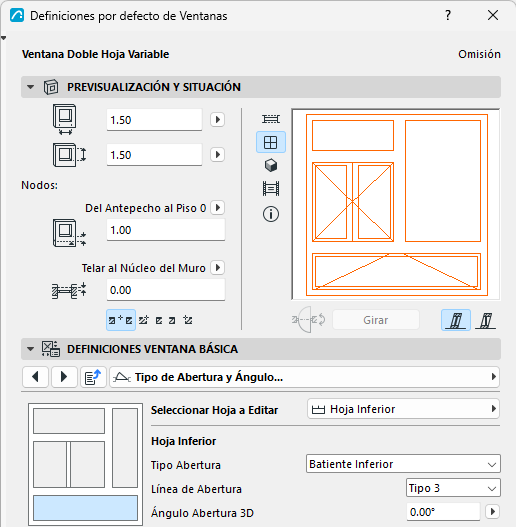Choose the section view filmstrip icon
516x527 pixels.
click(271, 188)
